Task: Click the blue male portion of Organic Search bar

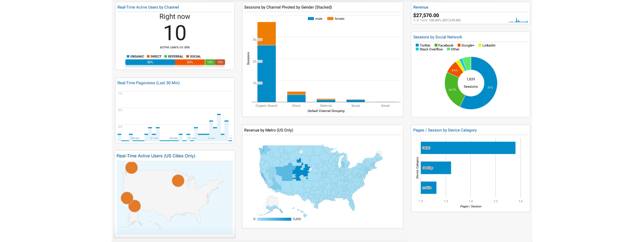Action: 267,74
